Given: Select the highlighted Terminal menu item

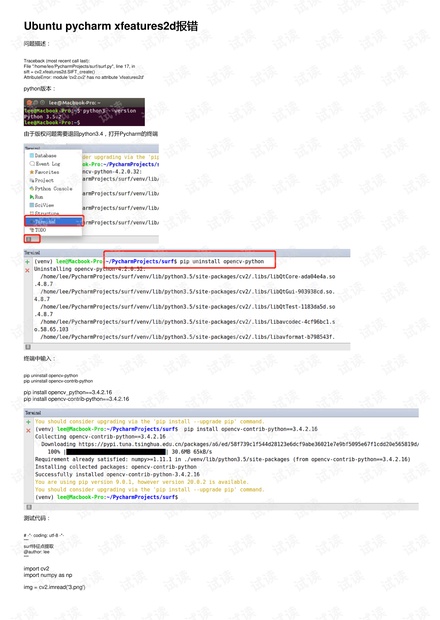Looking at the screenshot, I should pos(54,221).
